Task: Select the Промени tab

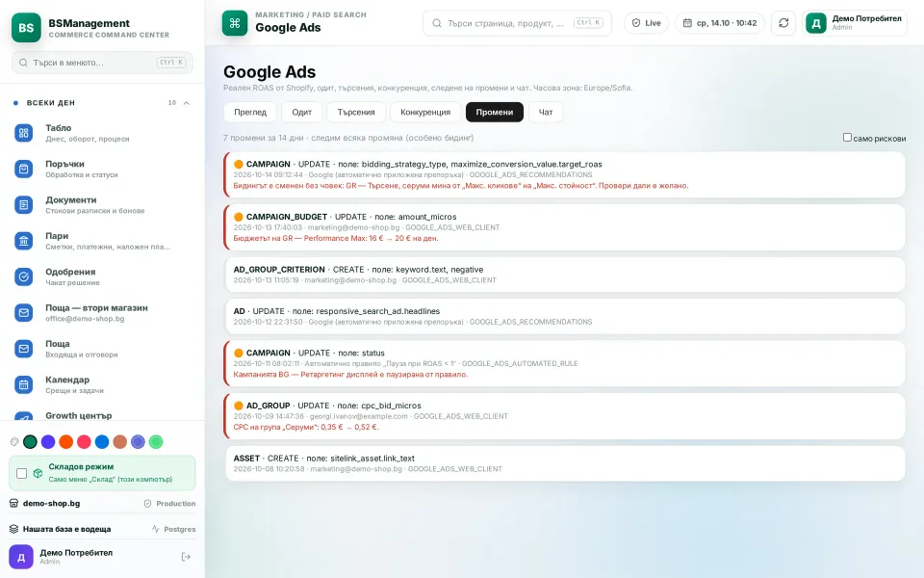Action: [495, 112]
